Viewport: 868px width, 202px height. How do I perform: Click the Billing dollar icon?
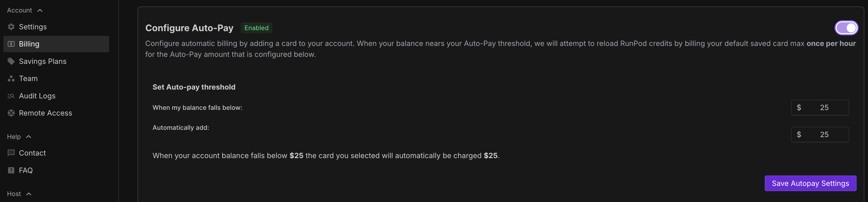(11, 44)
